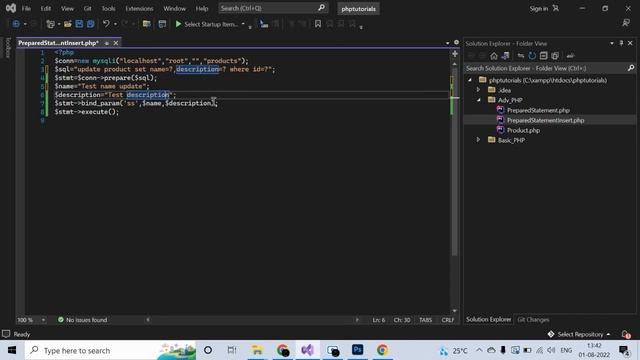Image resolution: width=640 pixels, height=360 pixels.
Task: Open Product.php in Solution Explorer
Action: click(x=523, y=130)
